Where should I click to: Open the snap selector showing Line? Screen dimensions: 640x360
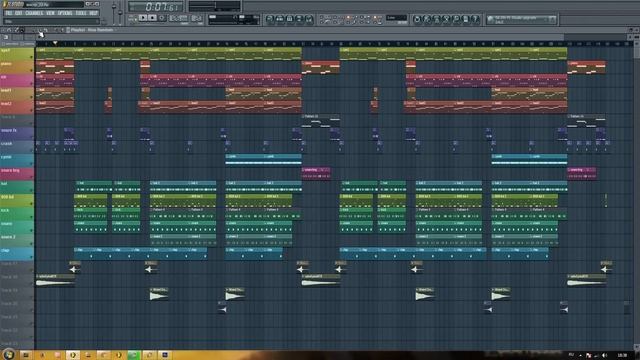point(396,18)
